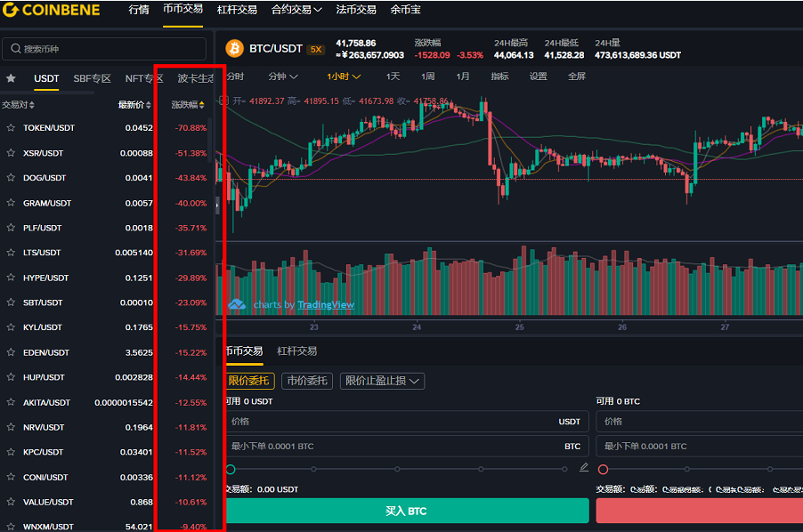Star the KPC/USDT pair

11,452
